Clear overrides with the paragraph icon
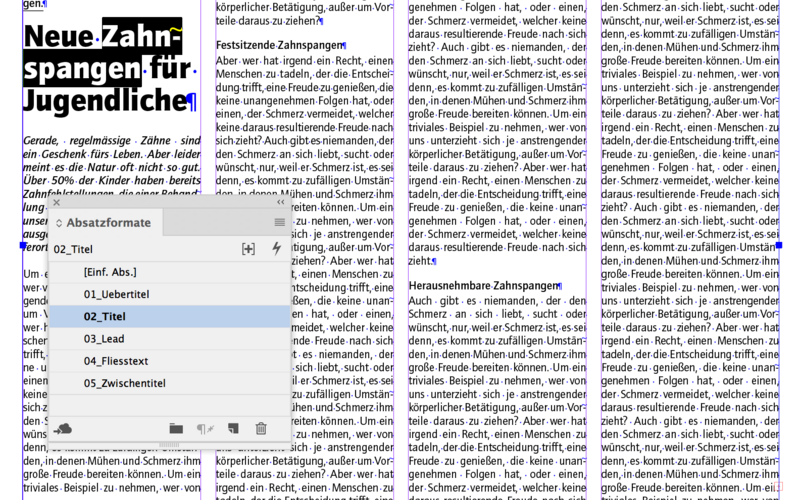 205,429
